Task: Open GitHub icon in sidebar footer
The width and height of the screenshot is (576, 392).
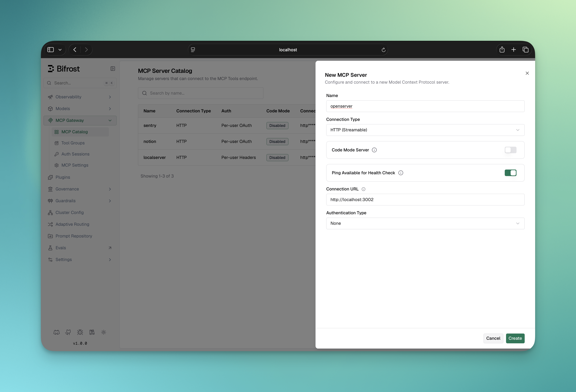Action: coord(68,332)
